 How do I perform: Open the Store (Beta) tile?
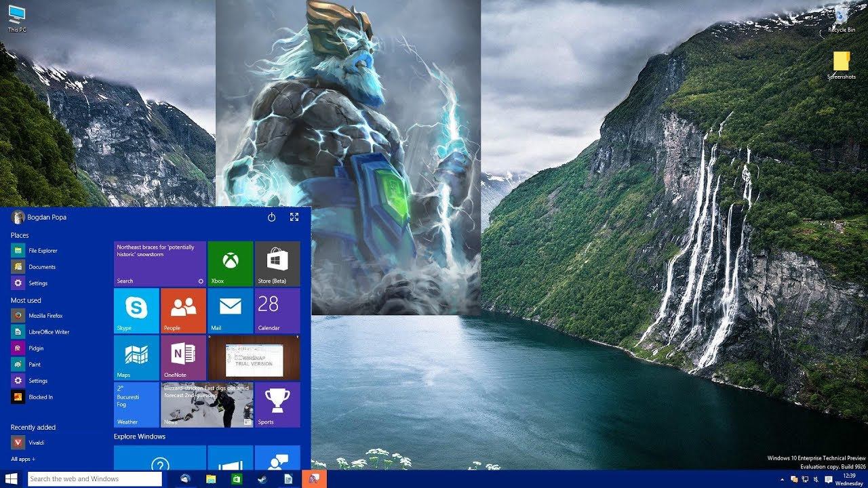[x=277, y=264]
